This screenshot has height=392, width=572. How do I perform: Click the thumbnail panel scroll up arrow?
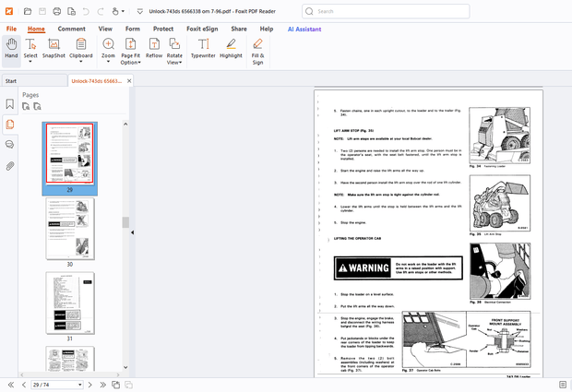pyautogui.click(x=125, y=125)
